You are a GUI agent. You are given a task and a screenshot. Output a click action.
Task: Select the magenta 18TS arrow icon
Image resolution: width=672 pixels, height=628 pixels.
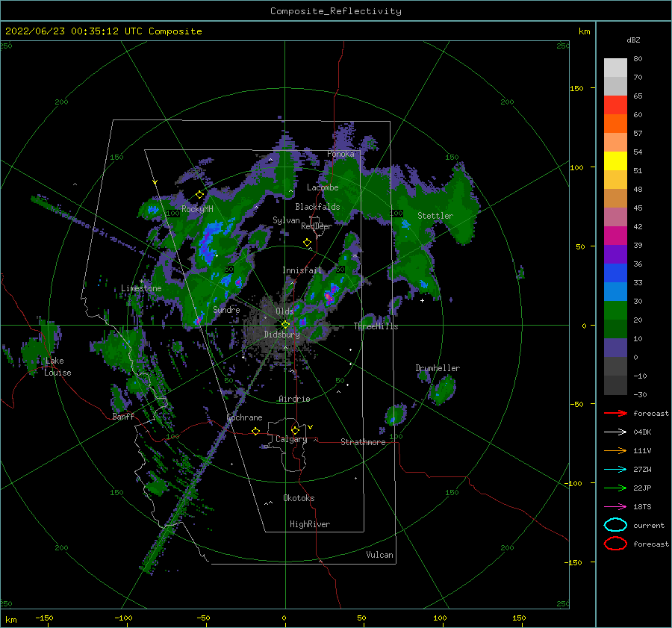(615, 507)
